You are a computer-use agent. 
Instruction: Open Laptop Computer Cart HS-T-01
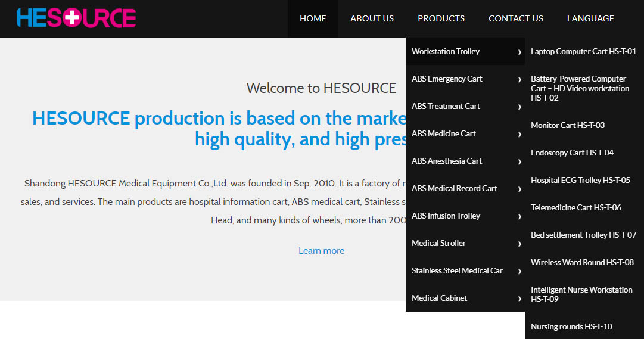click(584, 51)
